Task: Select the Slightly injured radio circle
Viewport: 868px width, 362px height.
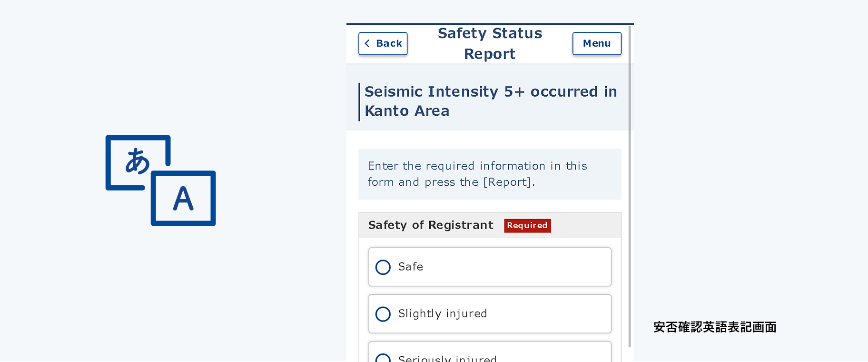Action: pos(383,314)
